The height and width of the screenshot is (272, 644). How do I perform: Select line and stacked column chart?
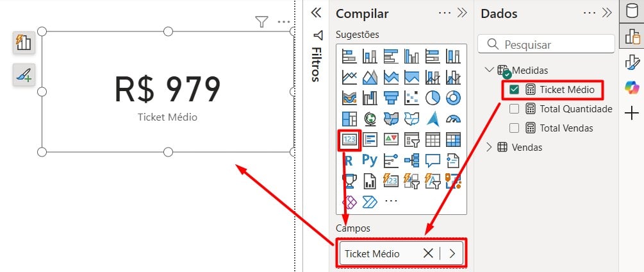point(433,77)
